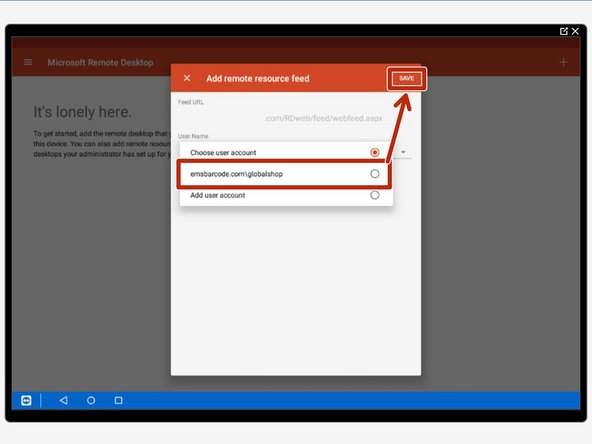Click the Add user account label
Viewport: 592px width, 444px height.
[217, 195]
